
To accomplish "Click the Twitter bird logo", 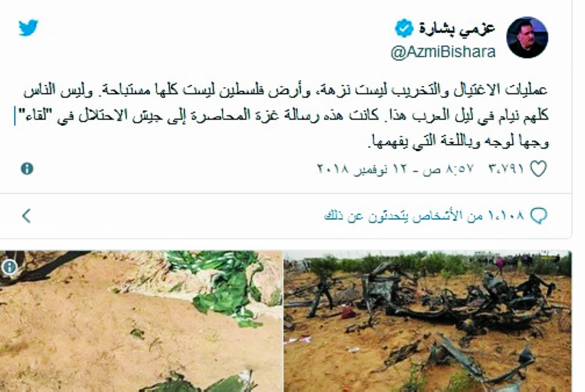I will [28, 27].
